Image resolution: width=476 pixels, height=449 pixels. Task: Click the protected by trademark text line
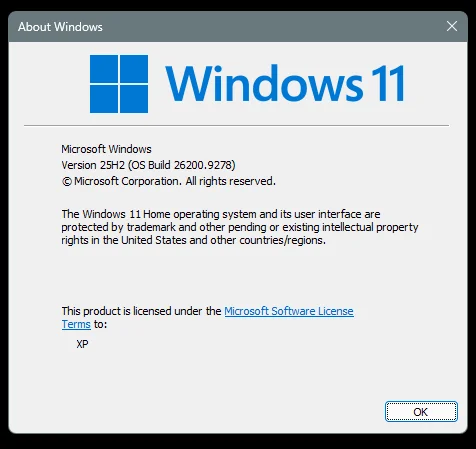(240, 227)
